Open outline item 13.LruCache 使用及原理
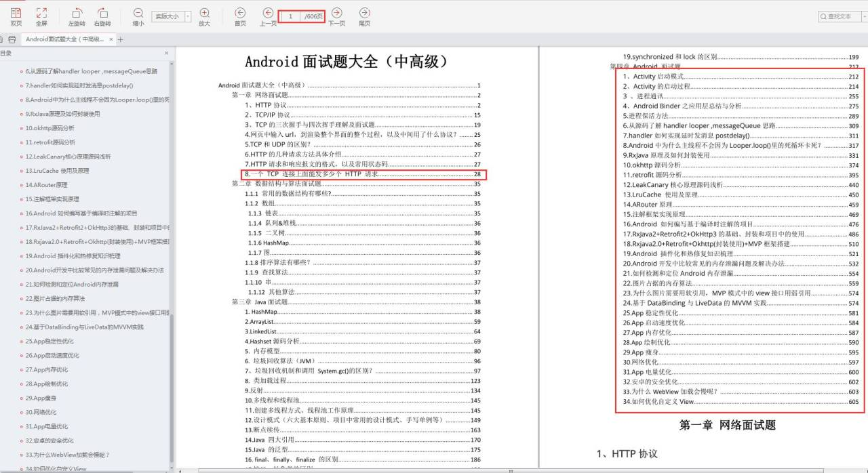868x473 pixels. tap(57, 171)
